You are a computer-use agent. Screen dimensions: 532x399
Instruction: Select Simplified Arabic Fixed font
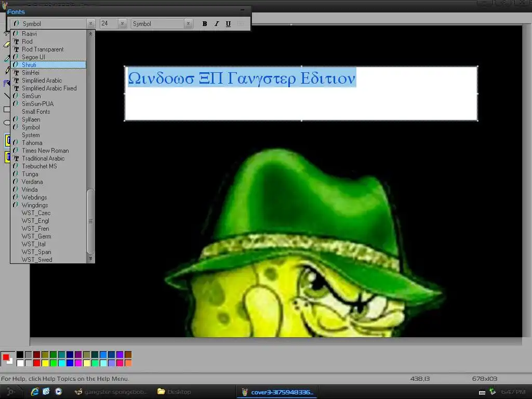(x=48, y=88)
